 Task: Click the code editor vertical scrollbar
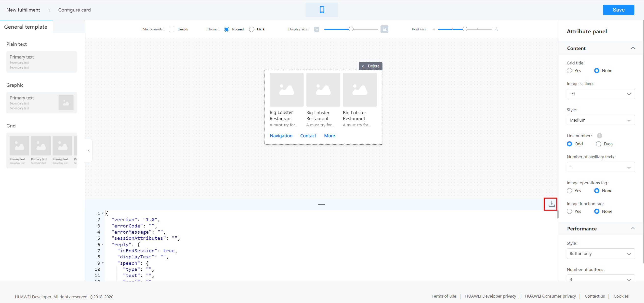[x=557, y=214]
